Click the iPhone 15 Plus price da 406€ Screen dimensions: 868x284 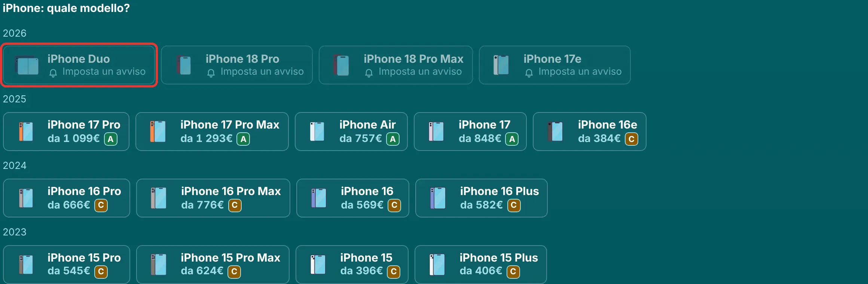click(x=481, y=271)
